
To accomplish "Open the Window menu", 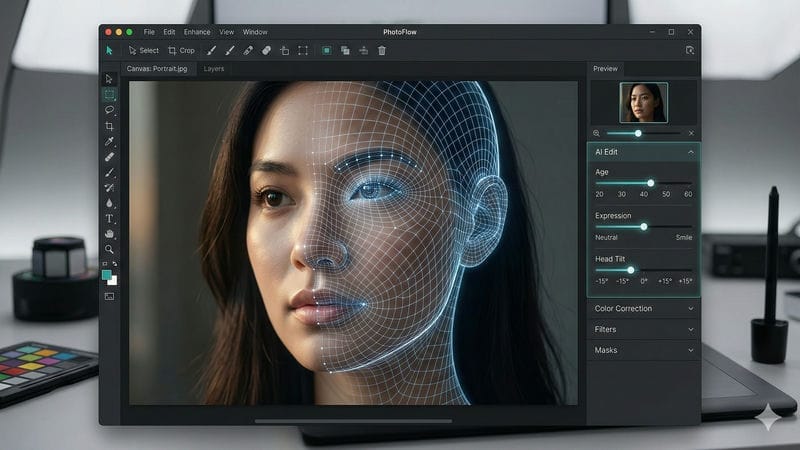I will click(x=255, y=32).
